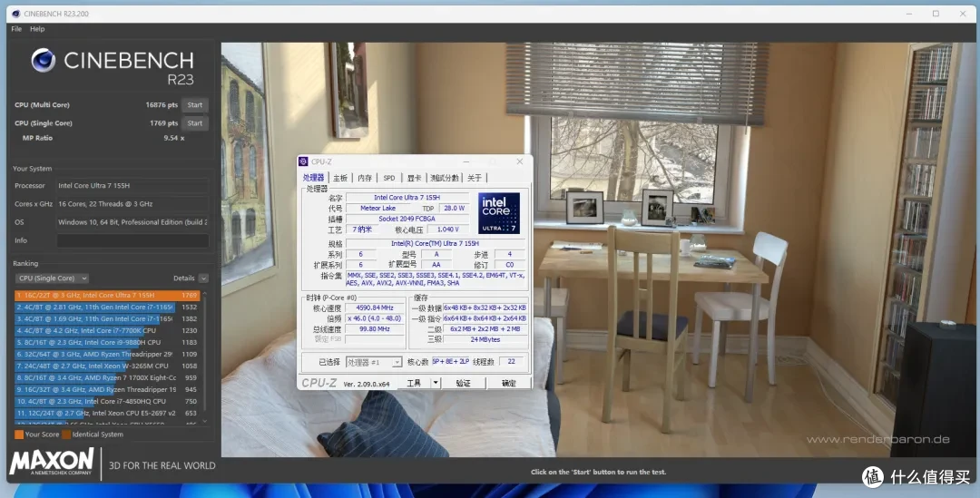Select ranking row Intel Core Ultra 7 155H

(107, 295)
